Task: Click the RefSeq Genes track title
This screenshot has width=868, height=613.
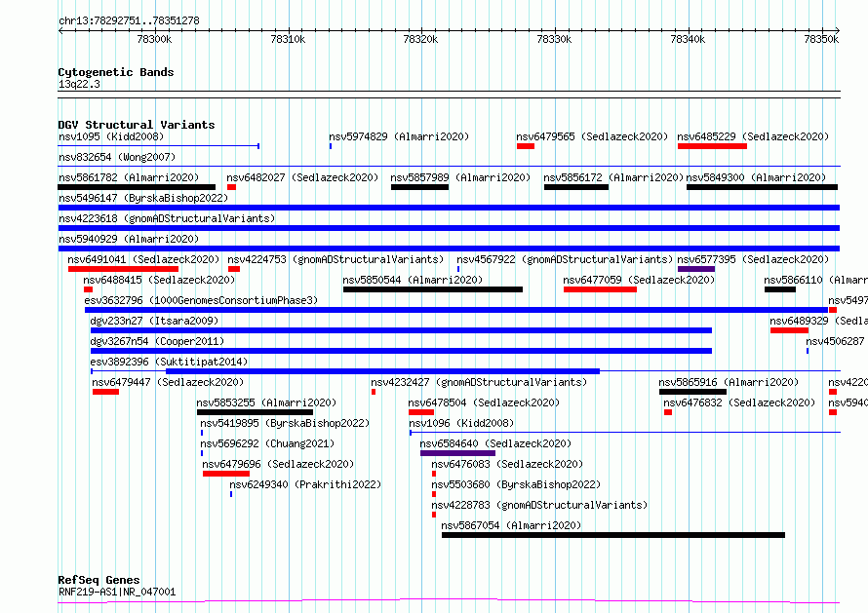Action: click(99, 581)
